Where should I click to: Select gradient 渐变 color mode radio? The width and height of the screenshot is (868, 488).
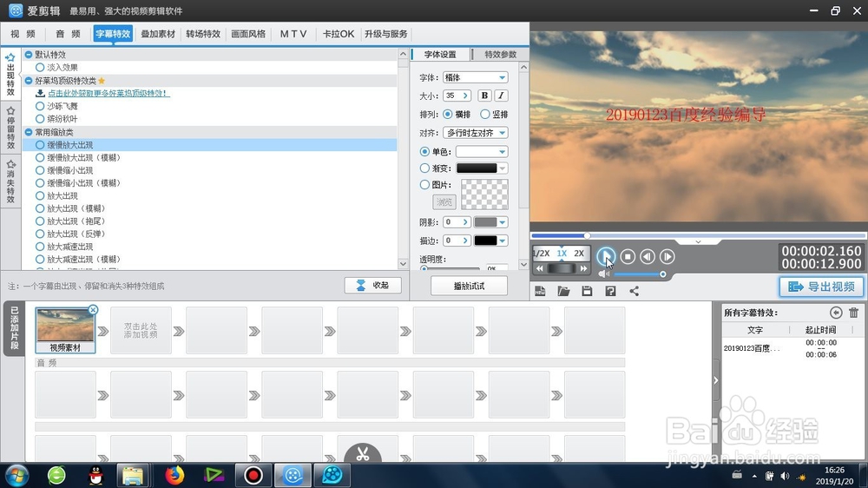point(424,168)
